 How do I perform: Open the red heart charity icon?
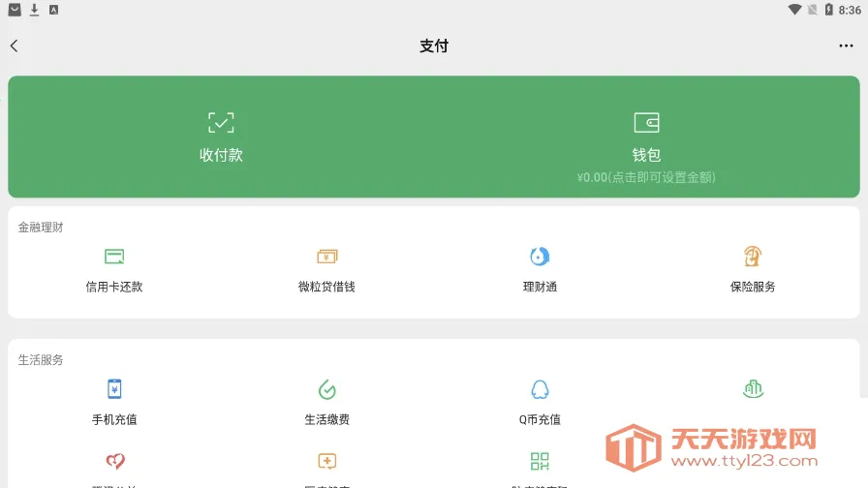click(115, 461)
